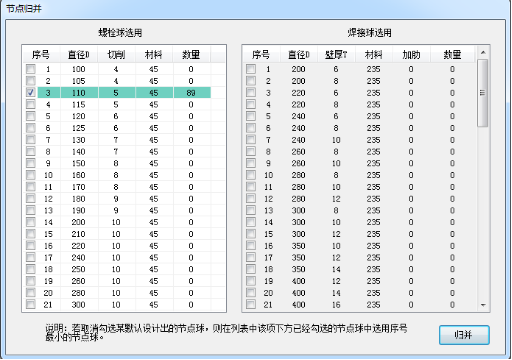Screen dimensions: 512x360
Task: Check welded ball row 1 with diameter 200
Action: [x=251, y=69]
